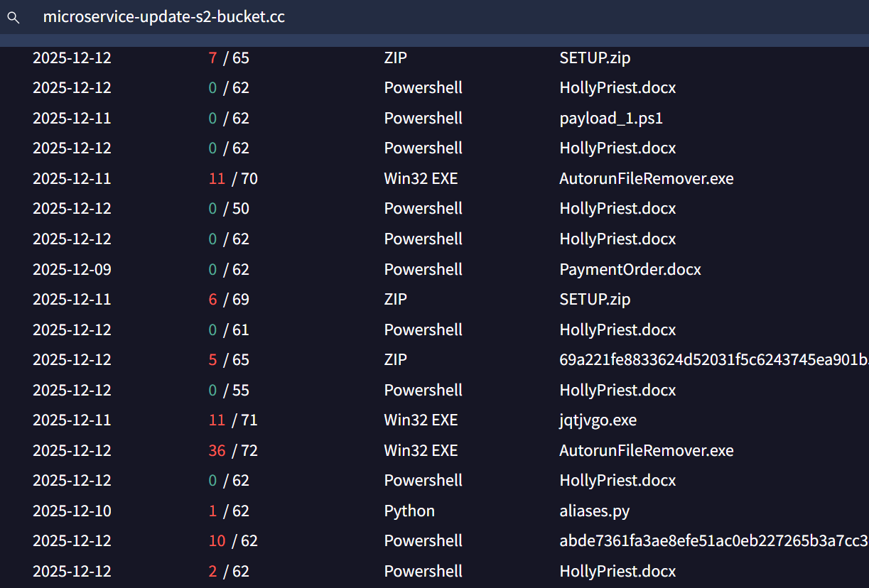Screen dimensions: 869x588
Task: Select the date in the payload_1.ps1 row
Action: click(72, 118)
